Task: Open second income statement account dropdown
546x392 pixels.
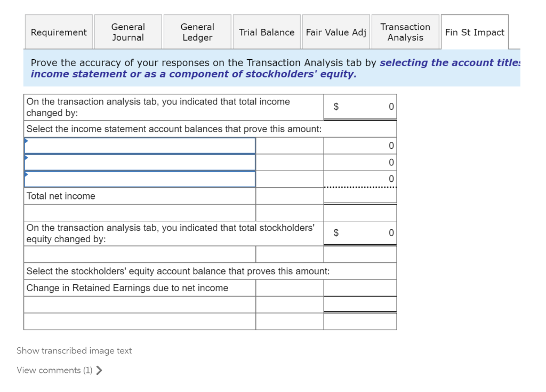Action: [x=140, y=162]
